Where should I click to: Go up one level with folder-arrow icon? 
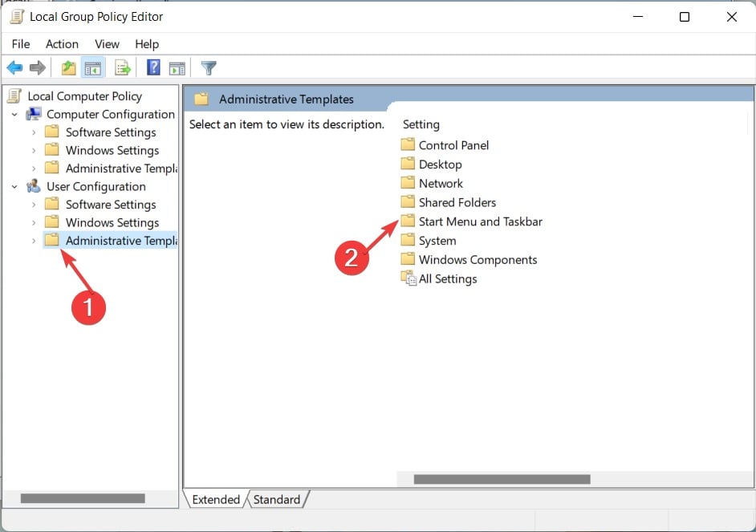click(x=68, y=68)
